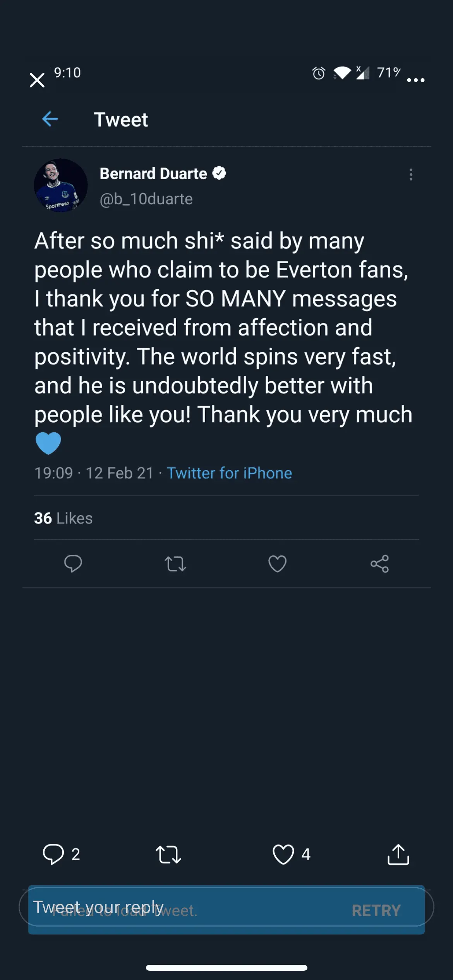
Task: Open Bernard Duarte's tweet options menu
Action: pyautogui.click(x=411, y=175)
